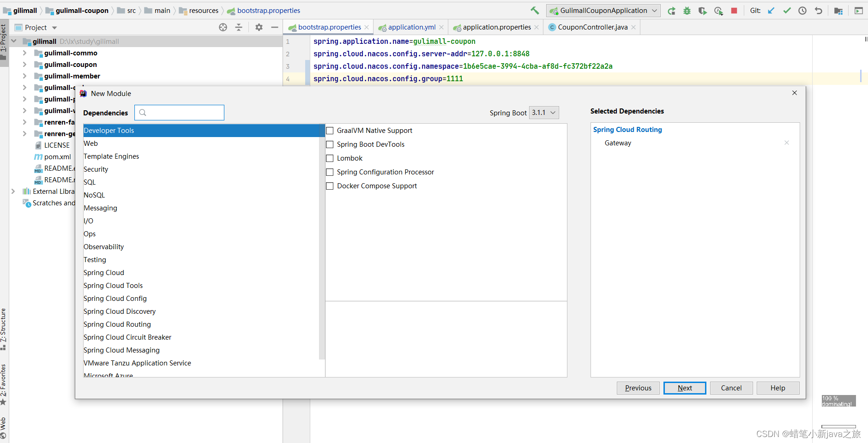Click the Build project hammer icon
868x443 pixels.
[535, 10]
